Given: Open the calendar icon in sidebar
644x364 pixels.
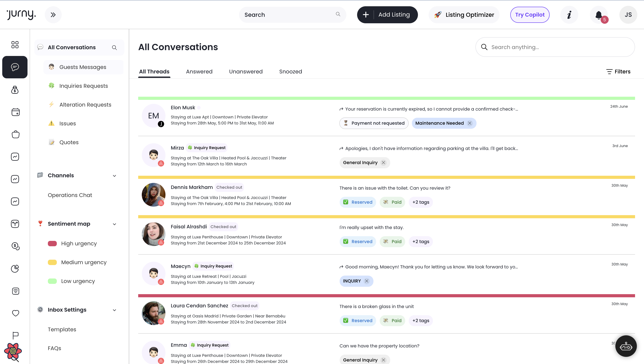Looking at the screenshot, I should tap(15, 112).
